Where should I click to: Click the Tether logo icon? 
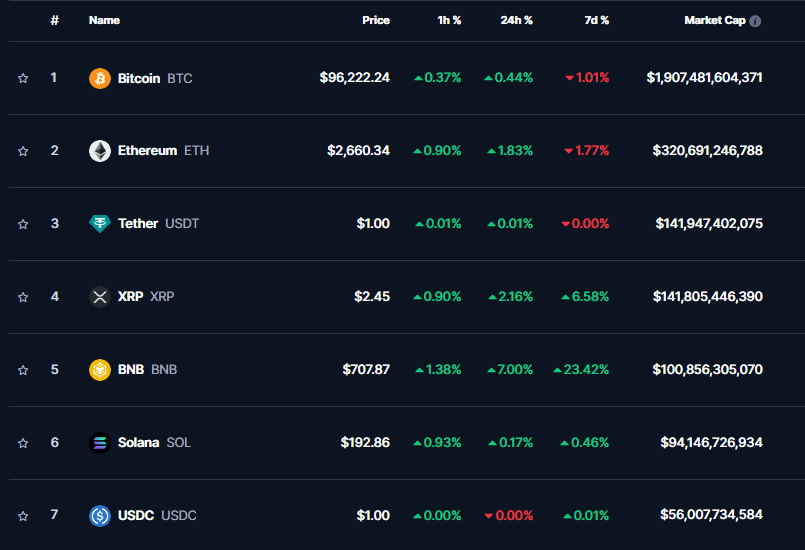click(99, 224)
